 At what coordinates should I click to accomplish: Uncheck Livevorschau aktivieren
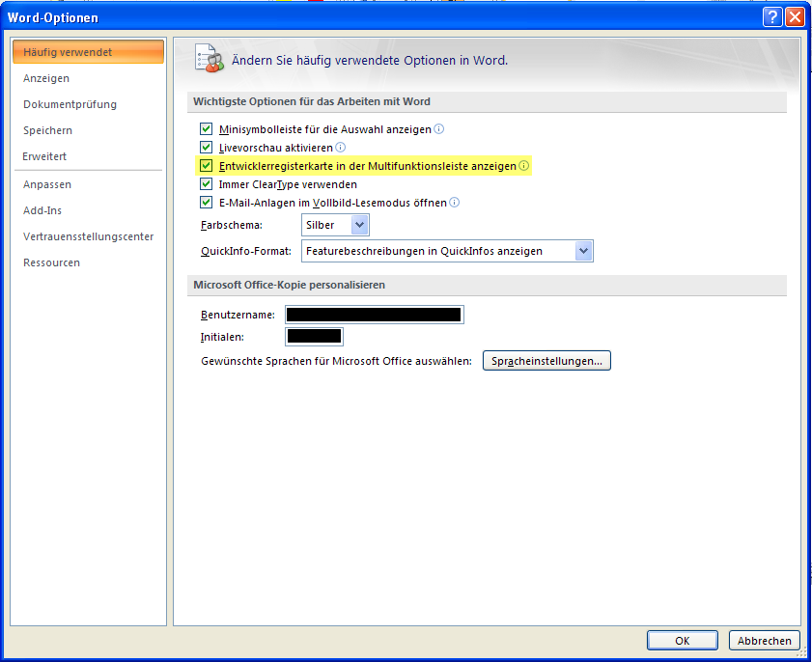(x=206, y=148)
